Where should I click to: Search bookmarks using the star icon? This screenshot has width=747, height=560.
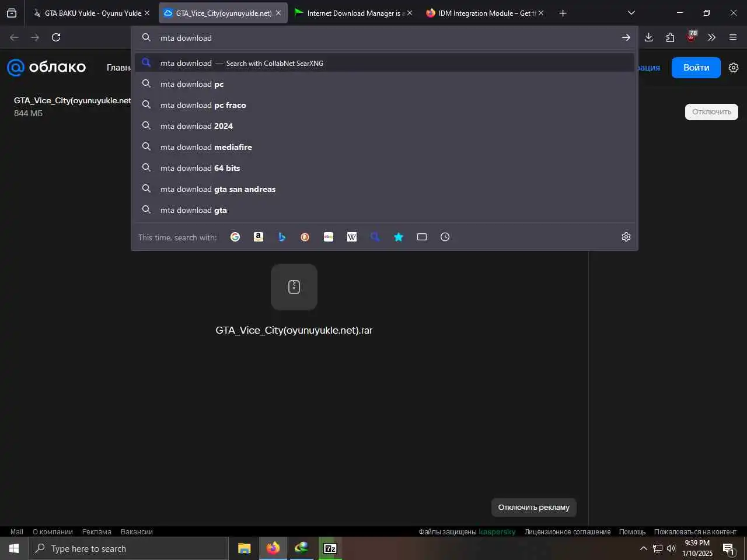tap(399, 237)
